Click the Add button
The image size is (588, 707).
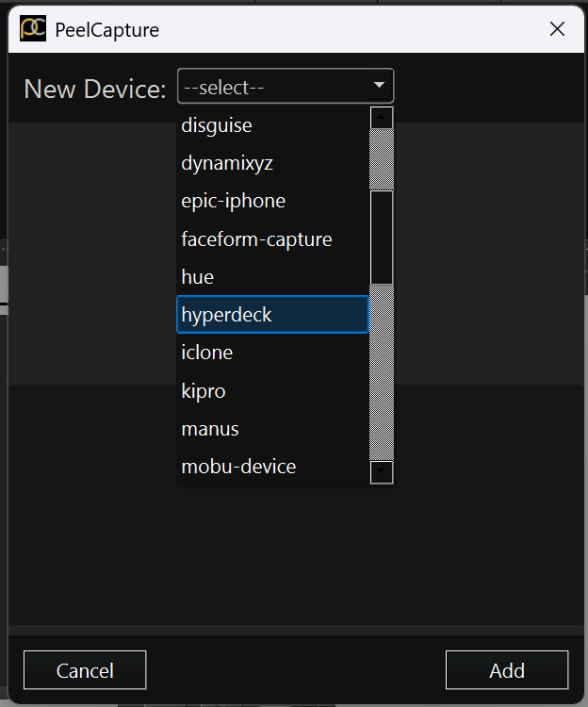click(x=507, y=670)
